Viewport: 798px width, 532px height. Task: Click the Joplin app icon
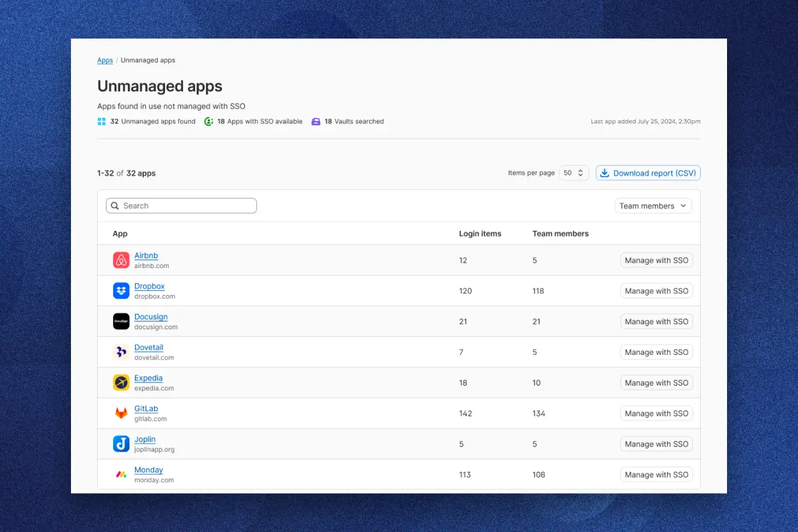pos(121,444)
